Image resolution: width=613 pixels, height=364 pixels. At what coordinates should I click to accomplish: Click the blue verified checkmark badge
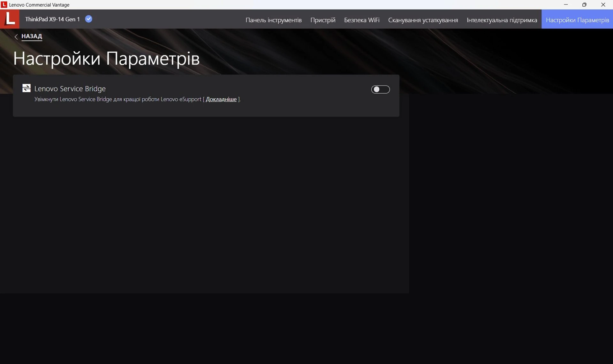pyautogui.click(x=89, y=19)
